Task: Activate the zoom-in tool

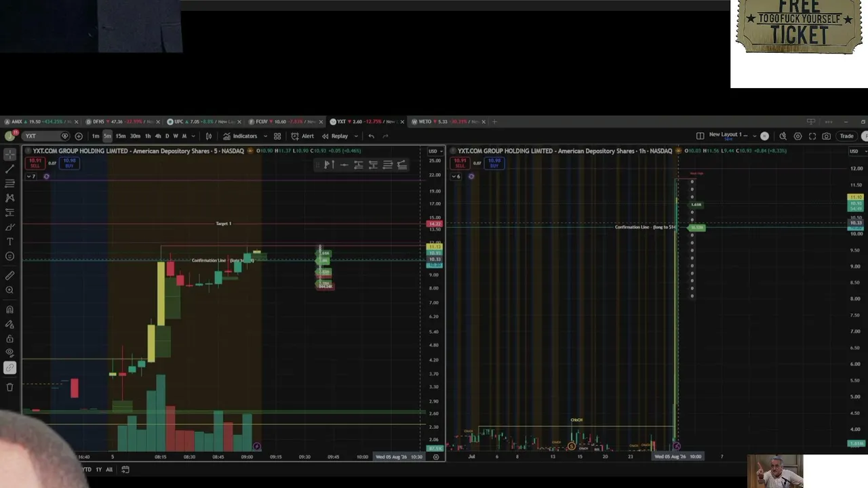Action: 9,290
